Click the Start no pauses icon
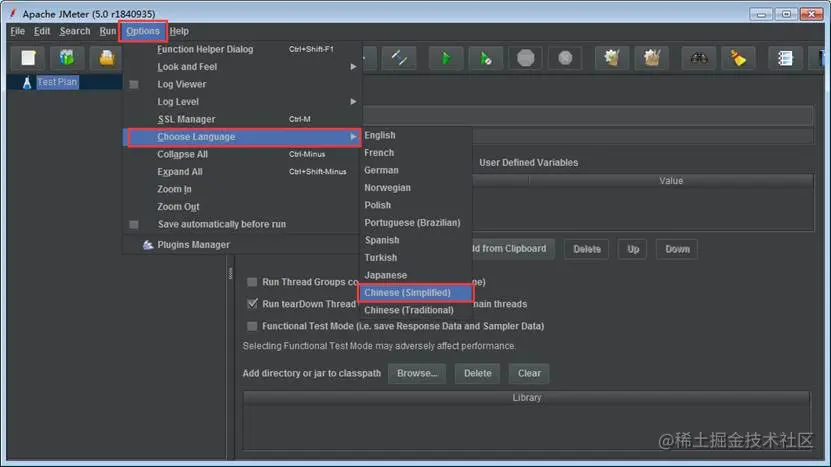This screenshot has width=831, height=467. (485, 58)
